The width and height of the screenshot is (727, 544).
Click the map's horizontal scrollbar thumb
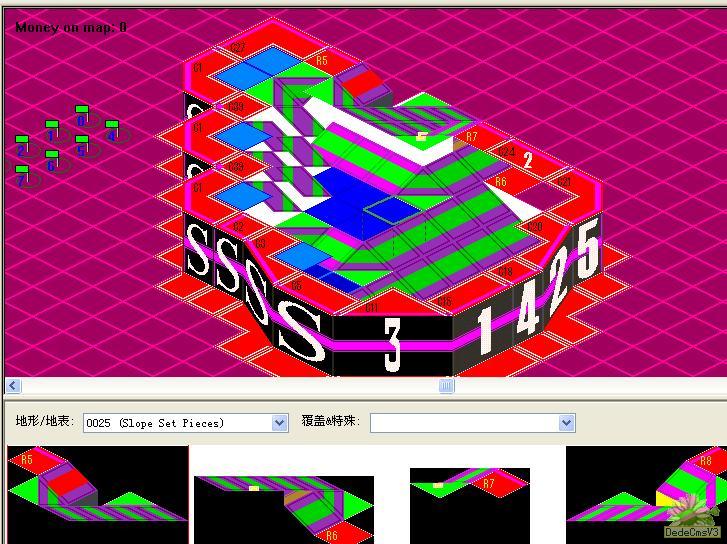(446, 386)
